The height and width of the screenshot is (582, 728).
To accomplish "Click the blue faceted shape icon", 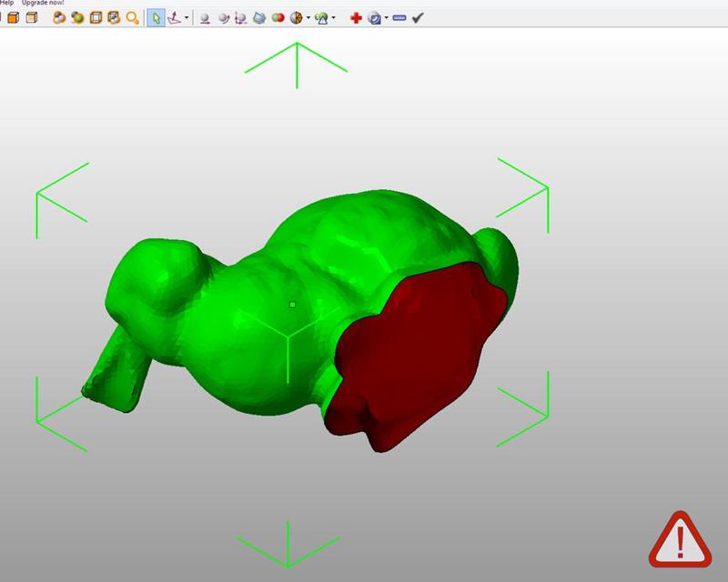I will [259, 18].
